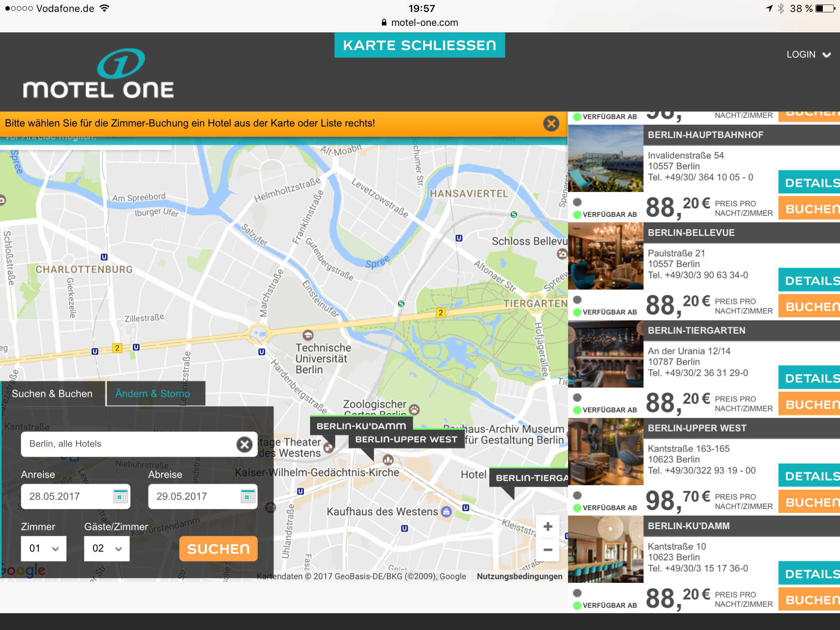Expand the Zimmer count dropdown
Viewport: 840px width, 630px height.
pyautogui.click(x=43, y=548)
